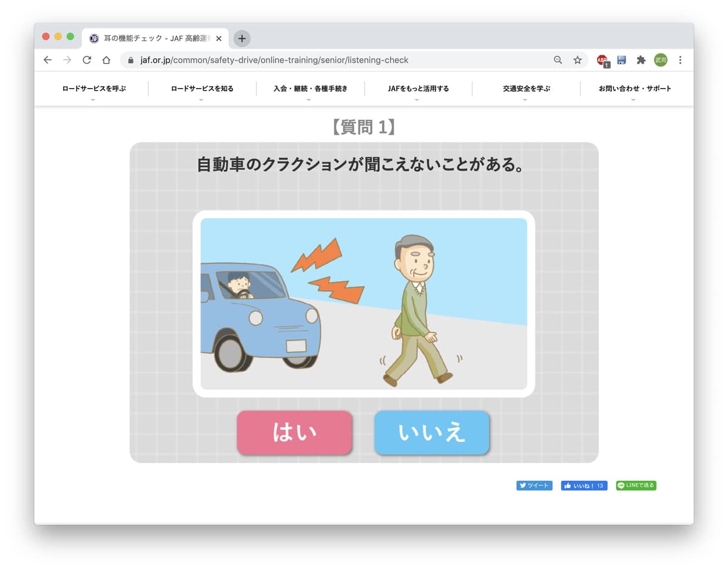Answer はい to question 1
This screenshot has width=728, height=570.
294,433
